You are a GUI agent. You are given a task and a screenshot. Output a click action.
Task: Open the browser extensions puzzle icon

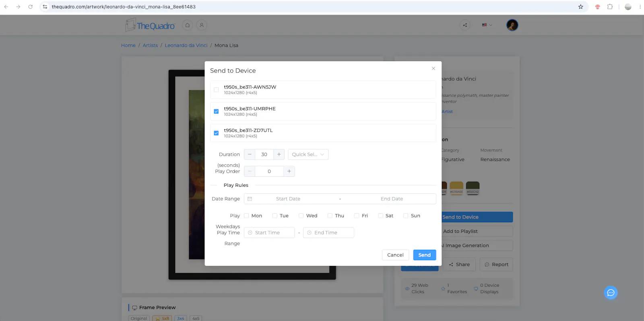(x=610, y=7)
